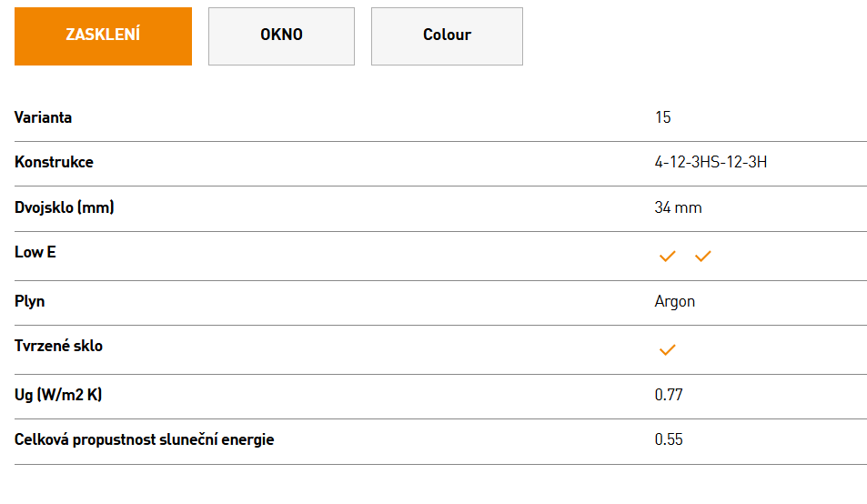The image size is (867, 504).
Task: Click the Plyn row label
Action: [29, 302]
